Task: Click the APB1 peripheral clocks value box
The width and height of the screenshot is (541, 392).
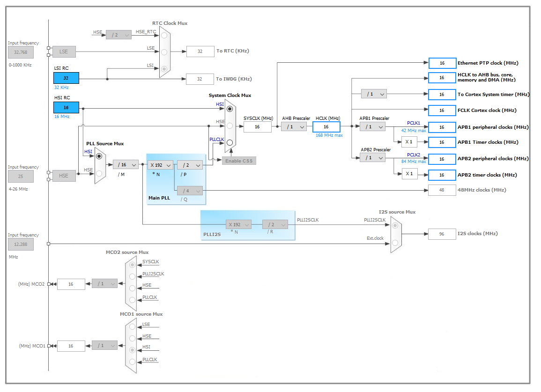Action: click(x=442, y=127)
